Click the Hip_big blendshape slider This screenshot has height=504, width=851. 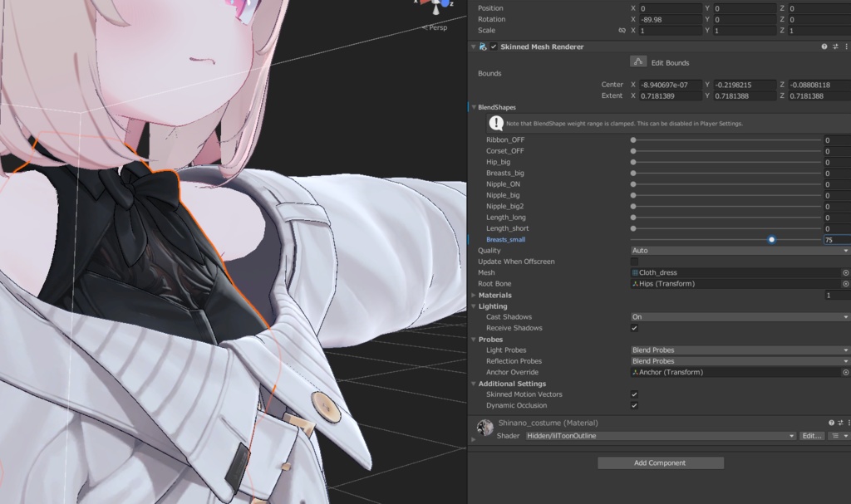726,162
